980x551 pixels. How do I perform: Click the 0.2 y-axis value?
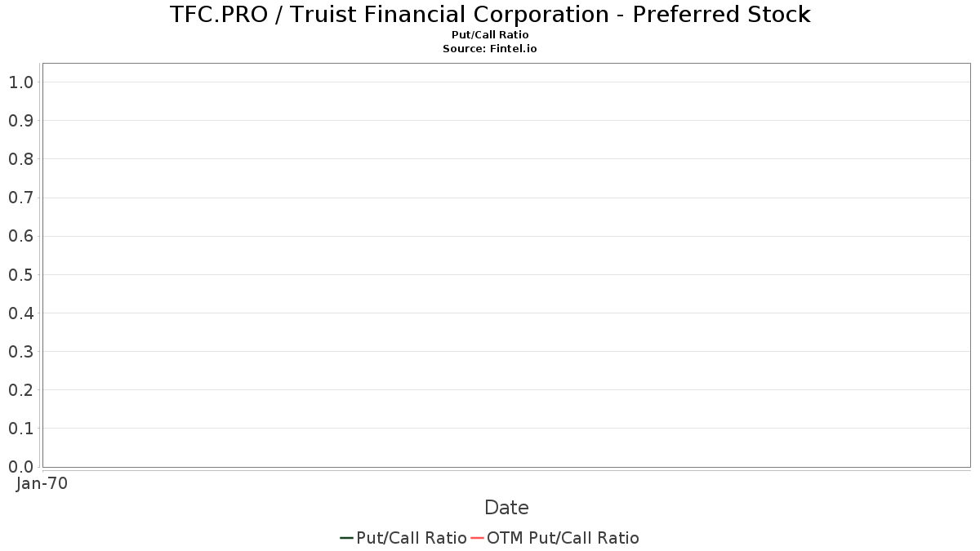21,389
